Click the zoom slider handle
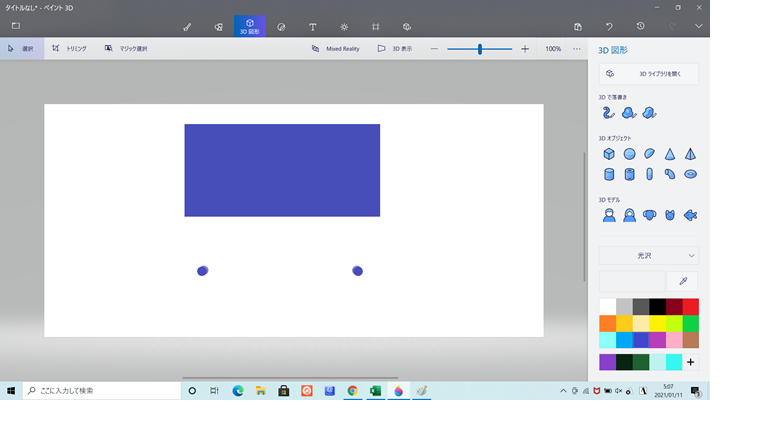The width and height of the screenshot is (760, 428). 480,48
